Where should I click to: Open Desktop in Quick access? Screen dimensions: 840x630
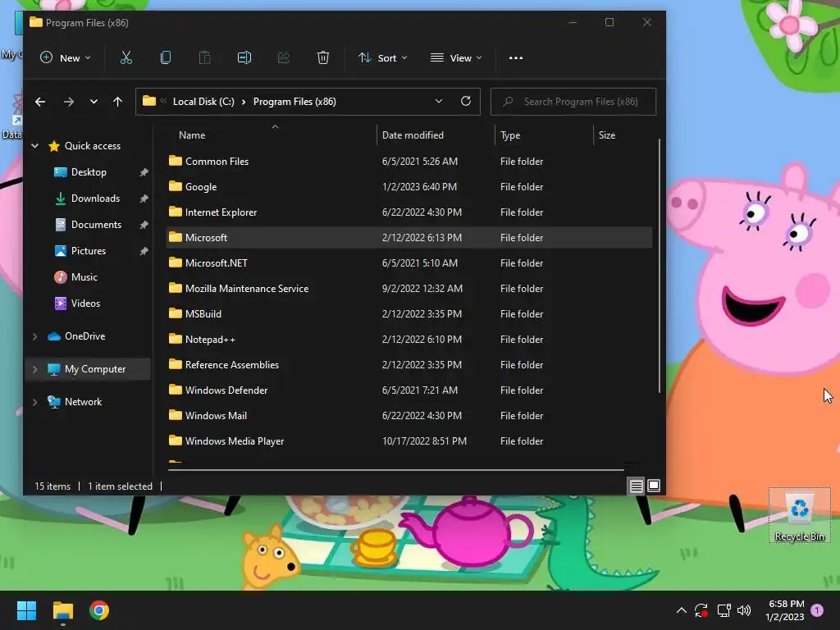coord(89,172)
